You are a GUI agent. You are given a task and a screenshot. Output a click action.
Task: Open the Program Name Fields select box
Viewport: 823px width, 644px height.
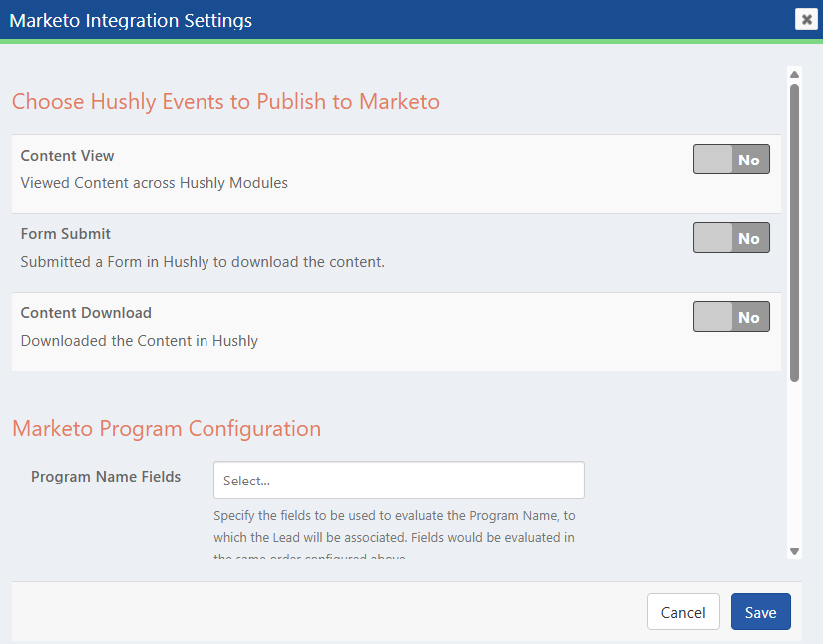point(398,480)
